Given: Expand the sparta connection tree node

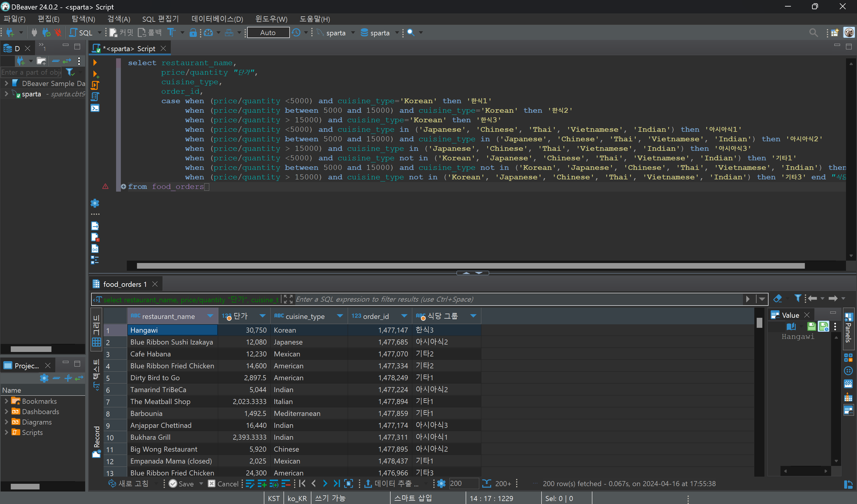Looking at the screenshot, I should (x=6, y=94).
